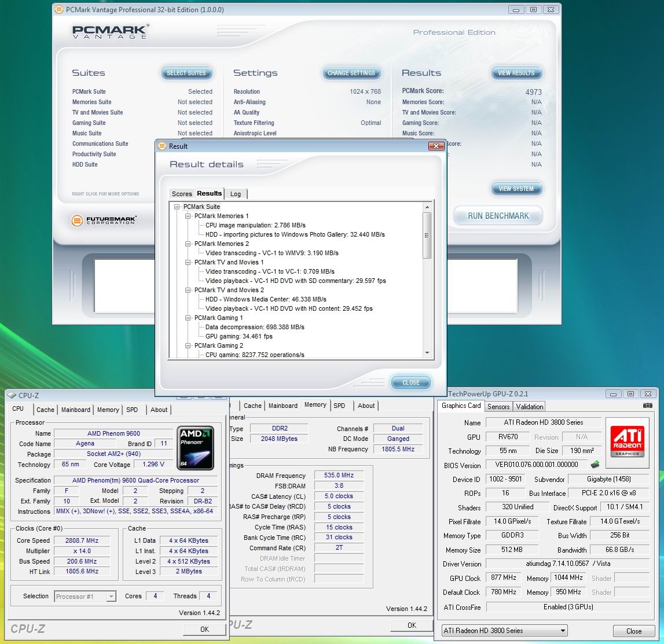Click the DRAM Frequency 535.0 MHz value
Screen dimensions: 664x644
[x=339, y=475]
